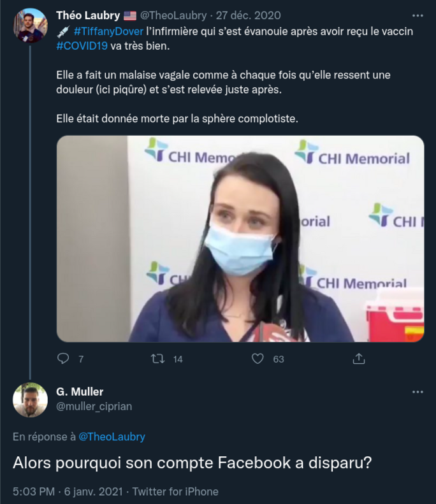Click the @muller_ciprian handle

[94, 406]
